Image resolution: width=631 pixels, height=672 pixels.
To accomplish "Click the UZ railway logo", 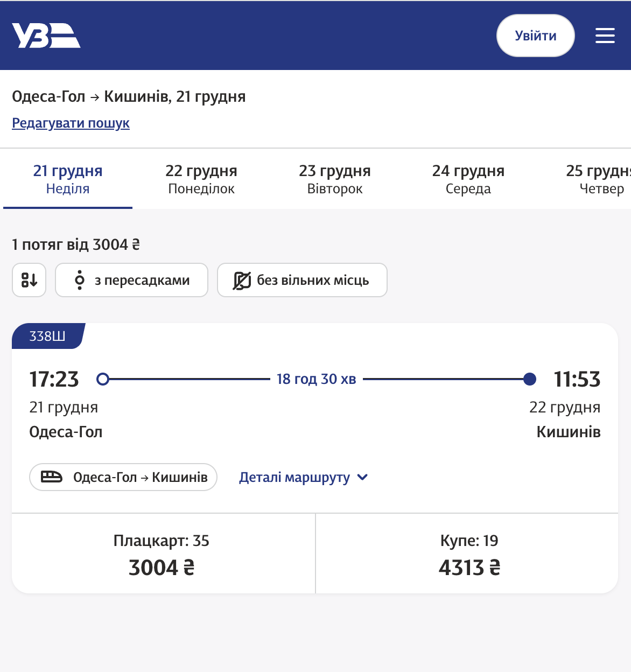I will (46, 36).
